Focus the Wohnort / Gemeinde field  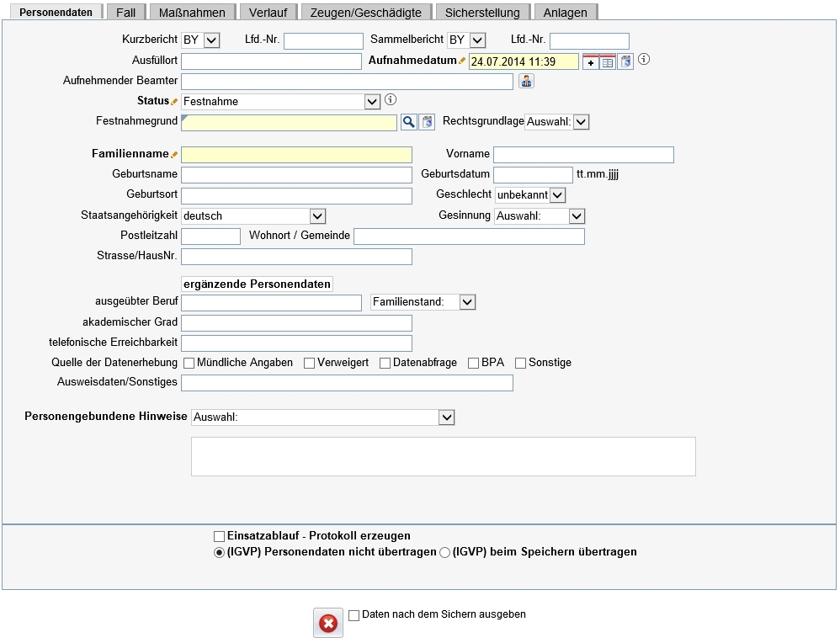pos(470,236)
